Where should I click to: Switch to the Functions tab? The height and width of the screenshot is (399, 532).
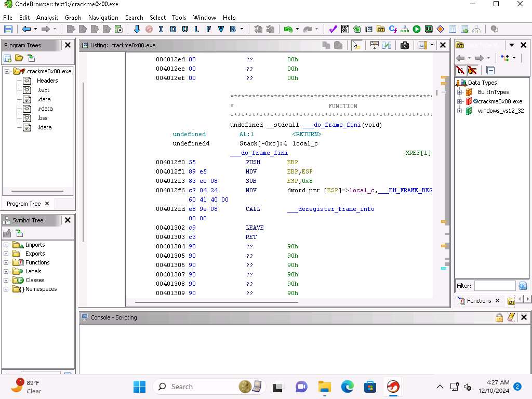(478, 301)
